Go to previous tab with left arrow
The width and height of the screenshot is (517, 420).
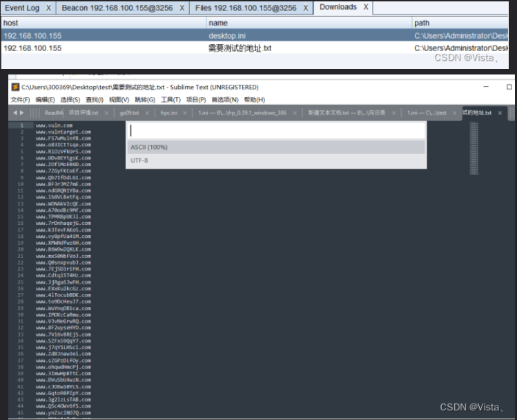coord(14,112)
